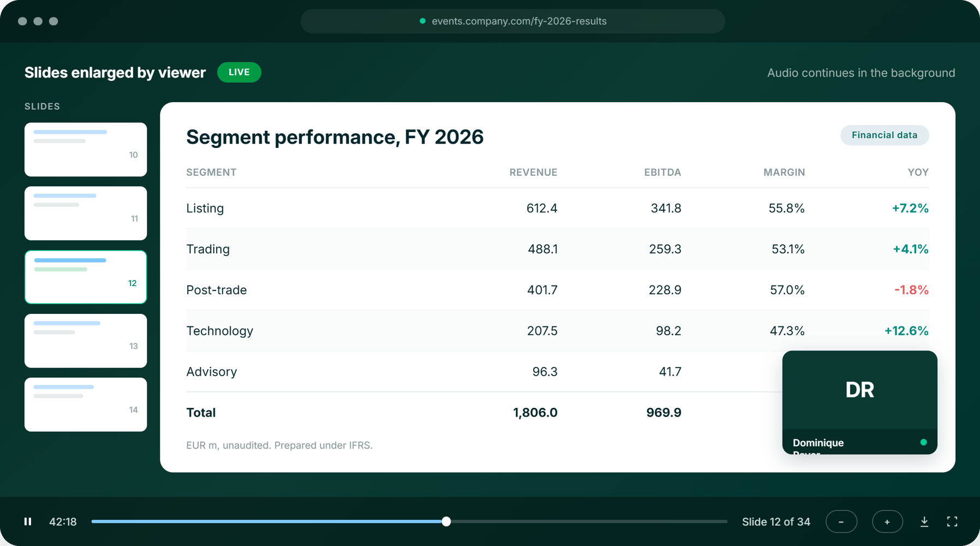980x546 pixels.
Task: Click Post-trade revenue value 401.7
Action: [542, 290]
